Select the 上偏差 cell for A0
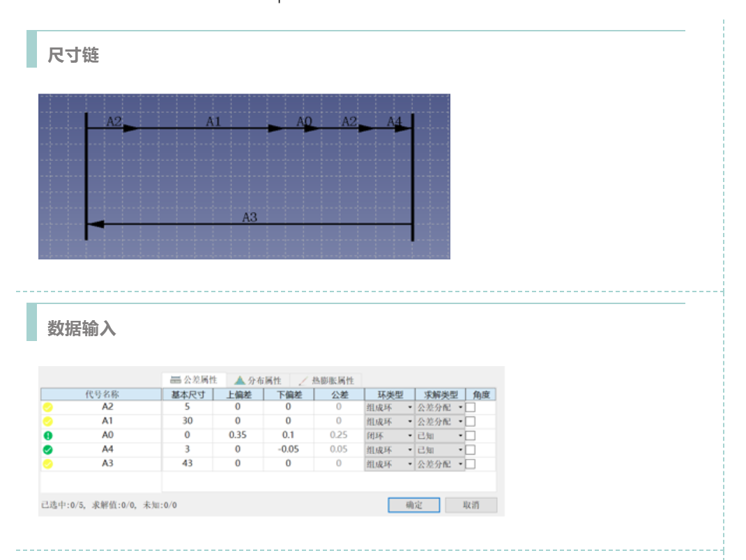 238,436
